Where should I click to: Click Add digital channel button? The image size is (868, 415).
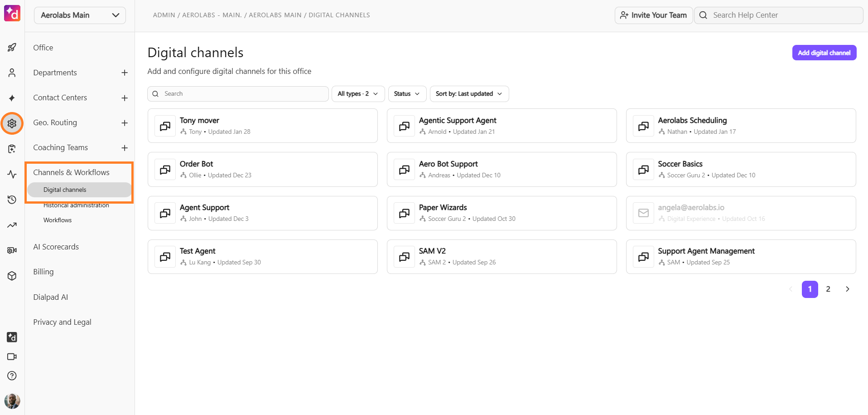point(824,53)
